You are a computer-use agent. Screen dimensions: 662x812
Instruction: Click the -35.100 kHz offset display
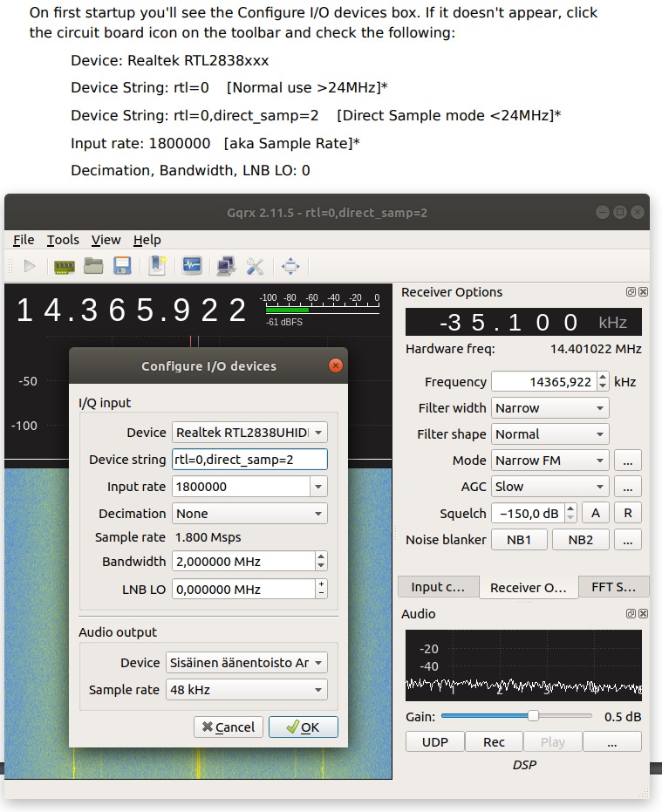point(523,322)
